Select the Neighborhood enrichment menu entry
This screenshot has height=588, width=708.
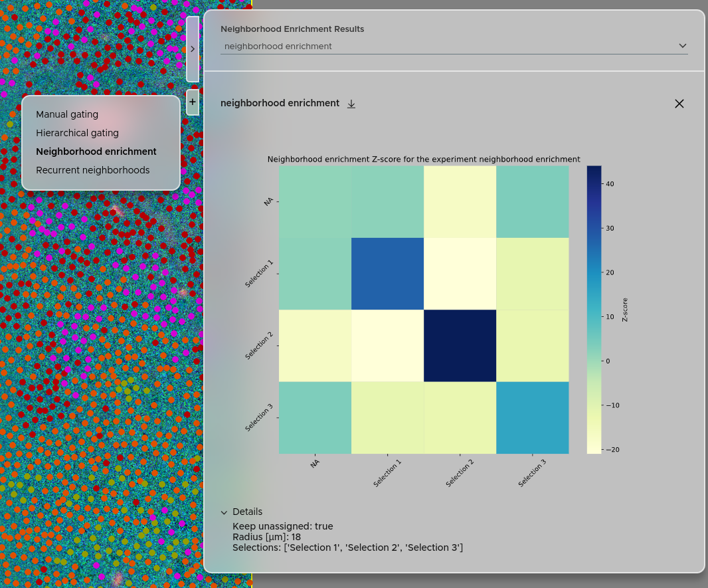point(96,151)
